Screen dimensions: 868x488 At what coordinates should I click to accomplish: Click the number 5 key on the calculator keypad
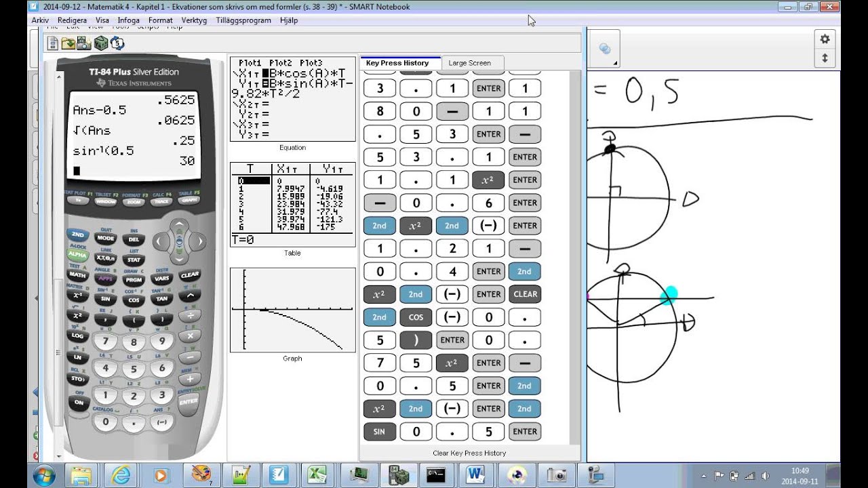point(134,369)
